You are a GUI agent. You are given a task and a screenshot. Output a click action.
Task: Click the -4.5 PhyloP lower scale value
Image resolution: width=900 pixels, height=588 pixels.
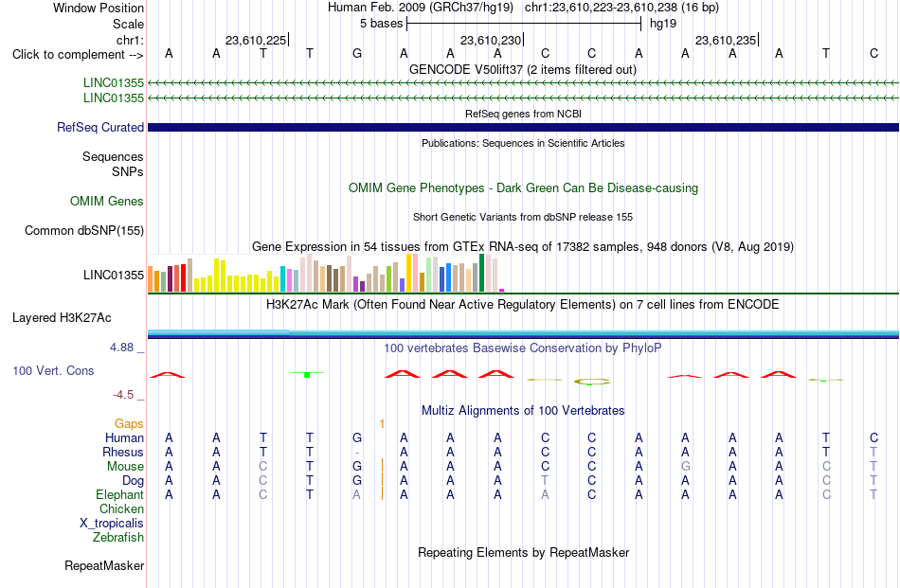coord(123,395)
